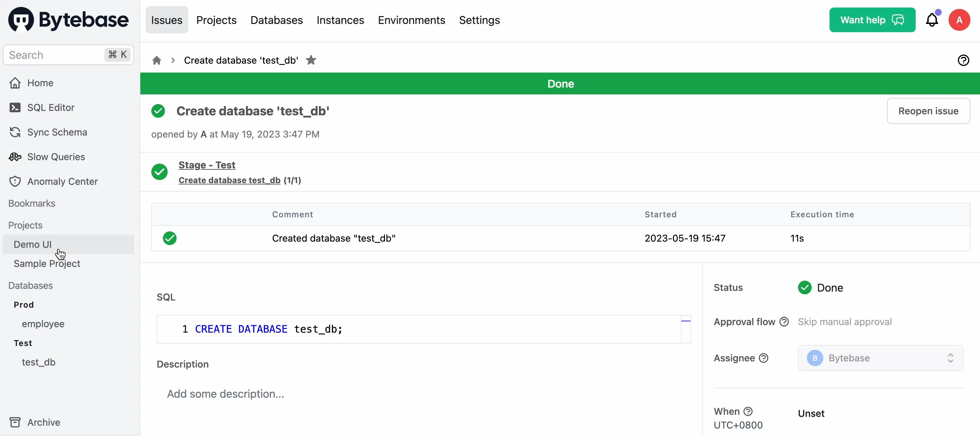Focus the sidebar Search field
Screen dimensions: 980x436
coord(68,55)
